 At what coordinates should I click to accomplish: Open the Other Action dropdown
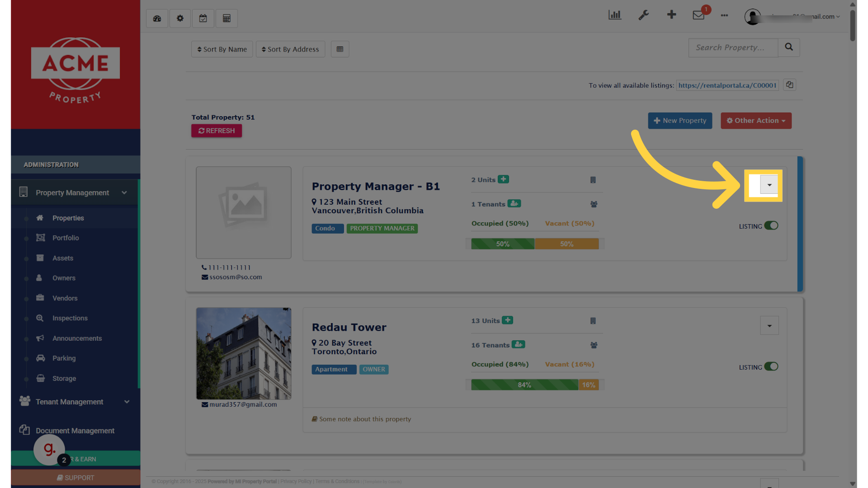point(756,121)
